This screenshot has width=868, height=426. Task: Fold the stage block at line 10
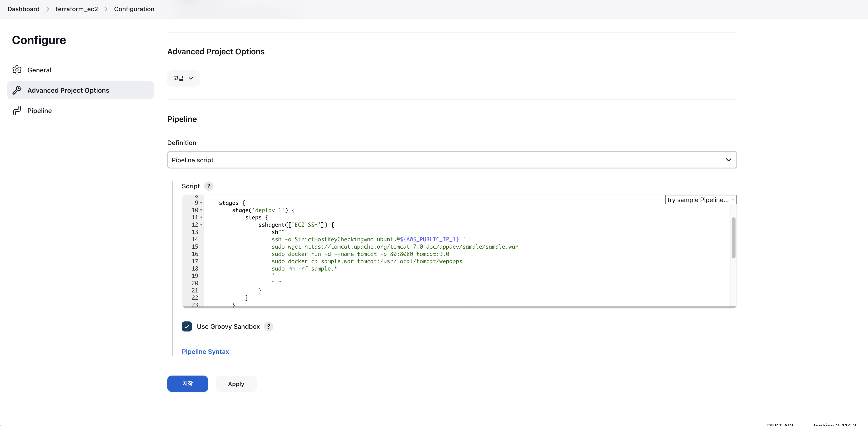click(201, 210)
